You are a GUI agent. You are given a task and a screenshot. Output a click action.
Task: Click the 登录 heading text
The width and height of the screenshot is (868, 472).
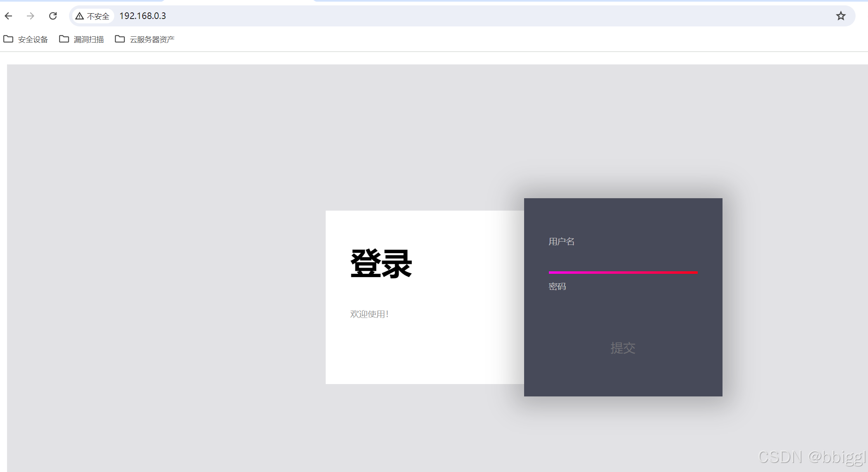381,263
